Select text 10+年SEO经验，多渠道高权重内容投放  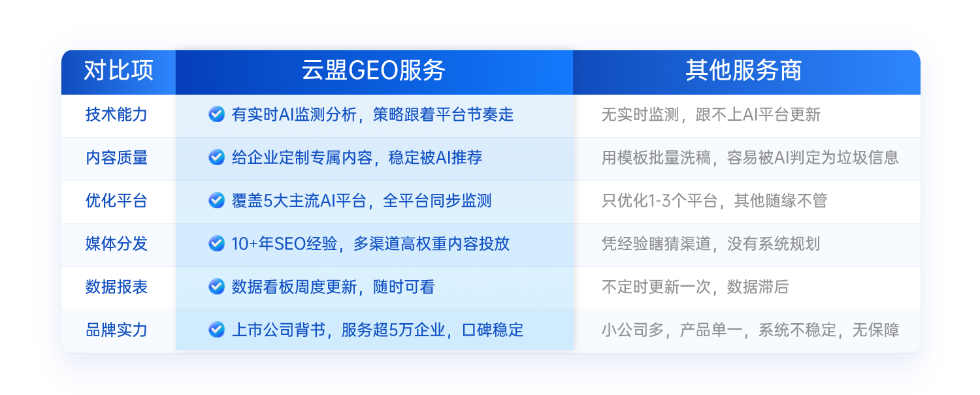coord(370,244)
